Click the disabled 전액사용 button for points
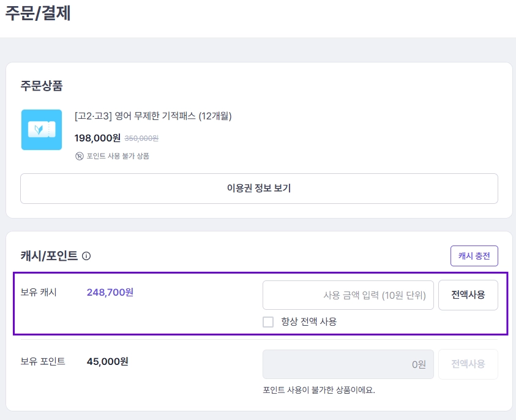The width and height of the screenshot is (516, 420). [x=468, y=364]
